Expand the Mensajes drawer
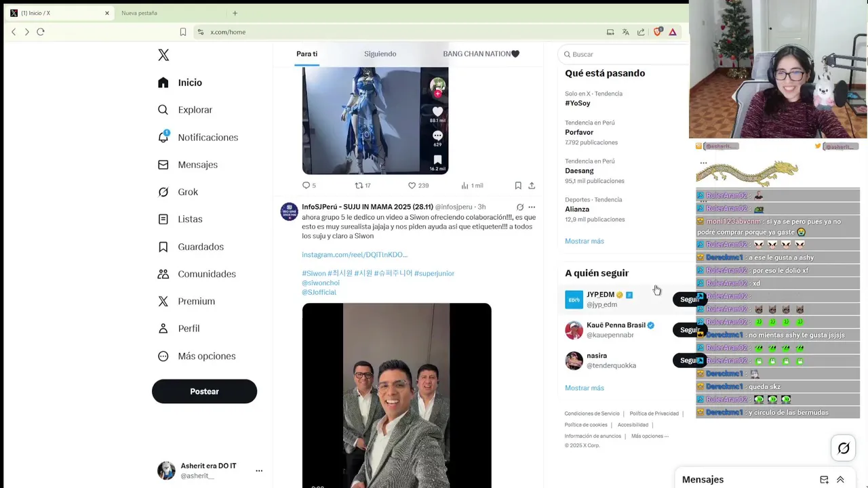The image size is (868, 488). (x=840, y=479)
